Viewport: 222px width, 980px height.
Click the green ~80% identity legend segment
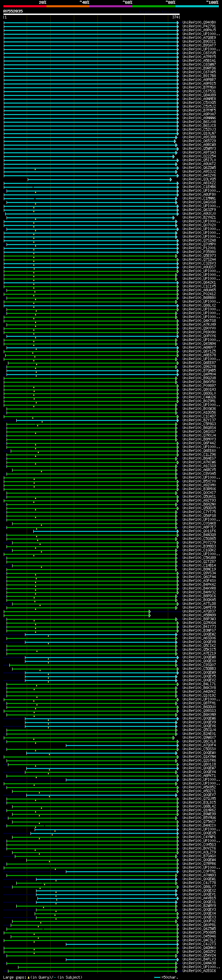coord(154,6)
